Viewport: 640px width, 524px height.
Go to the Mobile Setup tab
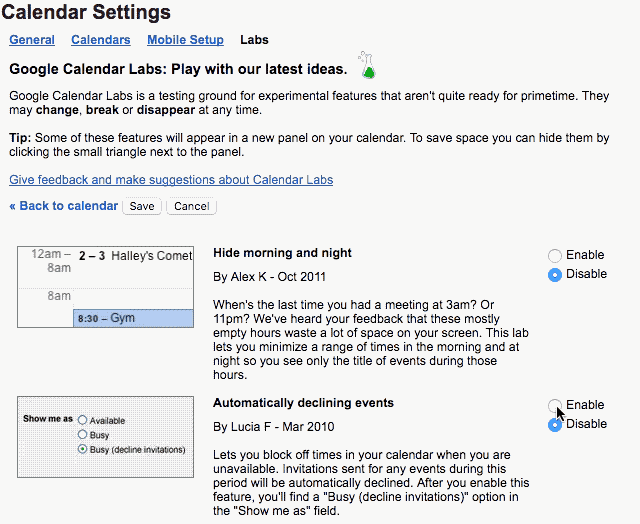[185, 40]
